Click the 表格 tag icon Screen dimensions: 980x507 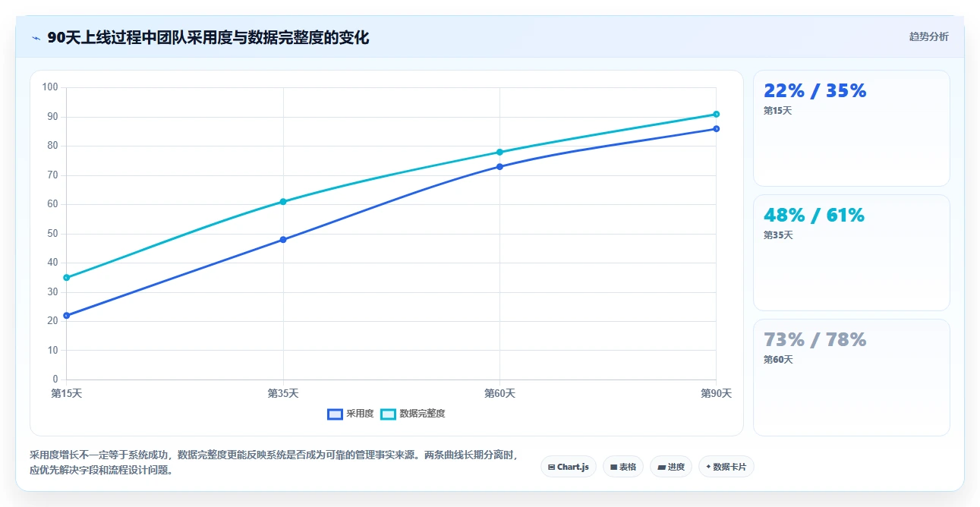[613, 468]
